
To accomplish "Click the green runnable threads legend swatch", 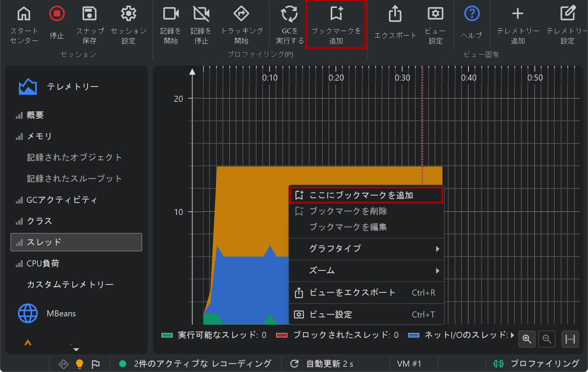I will tap(167, 335).
